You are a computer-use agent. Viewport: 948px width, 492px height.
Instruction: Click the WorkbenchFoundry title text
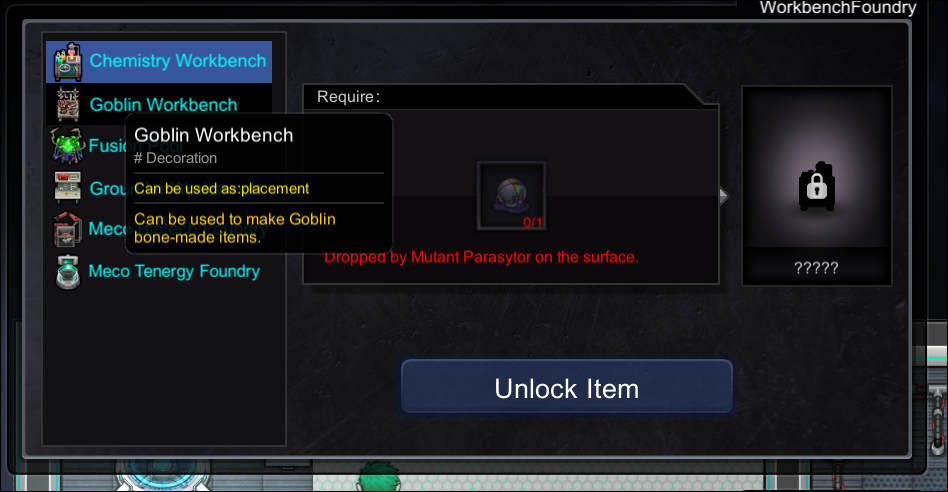coord(838,7)
